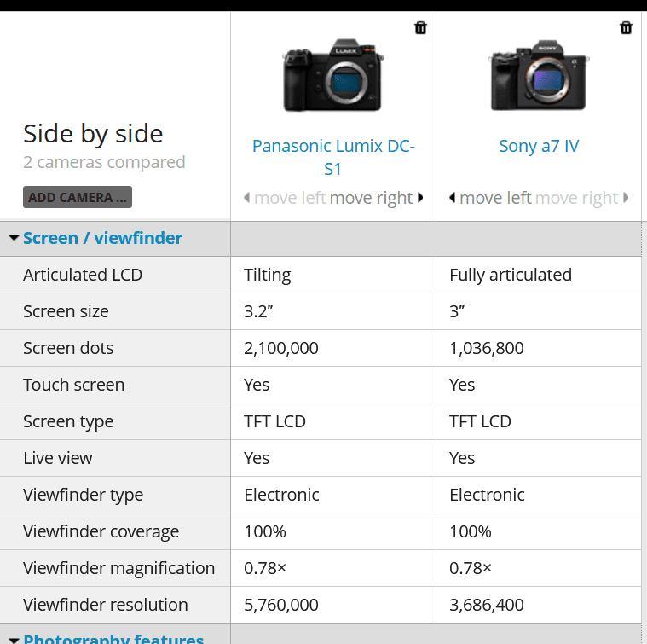Click the ADD CAMERA button
The width and height of the screenshot is (647, 644).
[x=78, y=197]
